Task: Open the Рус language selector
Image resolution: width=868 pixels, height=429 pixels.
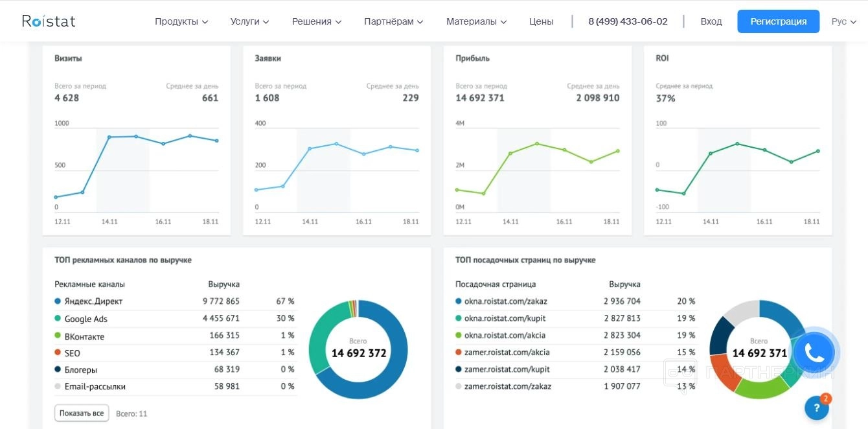Action: pos(844,21)
